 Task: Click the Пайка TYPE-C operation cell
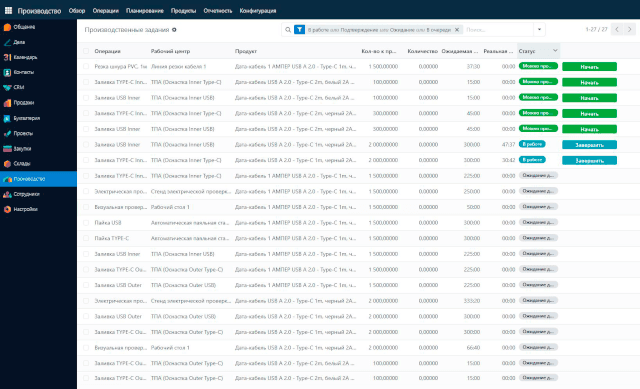(x=111, y=238)
